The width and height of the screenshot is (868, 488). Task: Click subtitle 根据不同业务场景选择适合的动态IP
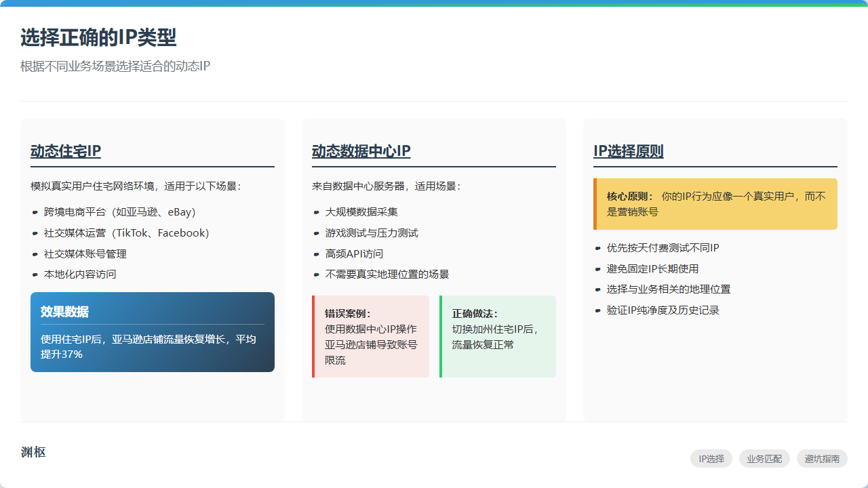[x=115, y=66]
